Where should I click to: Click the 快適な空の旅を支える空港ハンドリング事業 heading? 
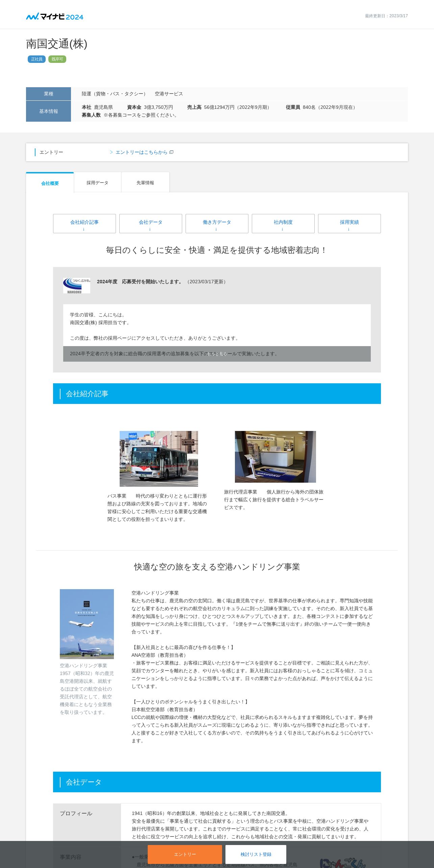(217, 567)
